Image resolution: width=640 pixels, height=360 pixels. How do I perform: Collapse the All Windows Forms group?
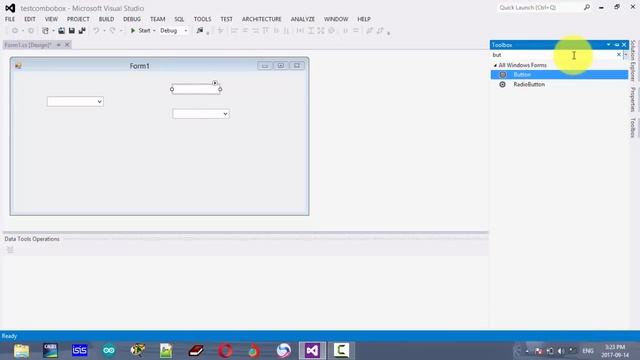[x=495, y=65]
